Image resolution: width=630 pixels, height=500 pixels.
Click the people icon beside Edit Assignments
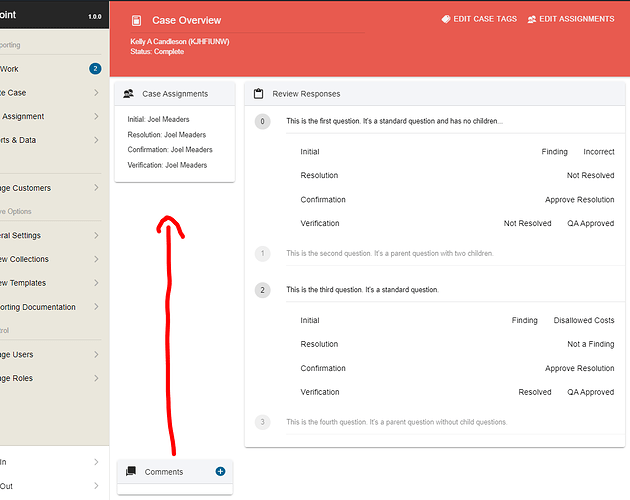(x=532, y=19)
